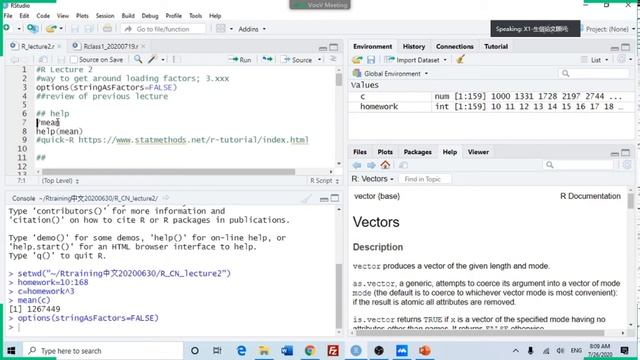Open the Connections tab
Screen dimensions: 640x360
[x=455, y=47]
